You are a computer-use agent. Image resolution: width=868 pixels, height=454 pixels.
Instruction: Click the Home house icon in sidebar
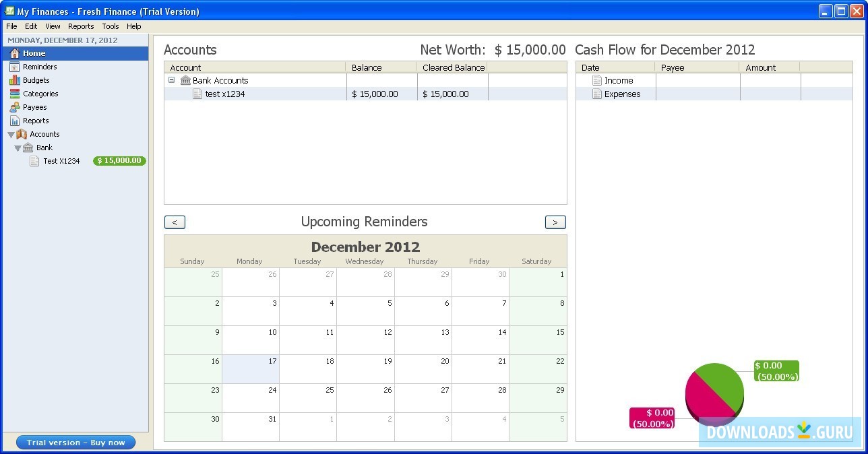[15, 53]
